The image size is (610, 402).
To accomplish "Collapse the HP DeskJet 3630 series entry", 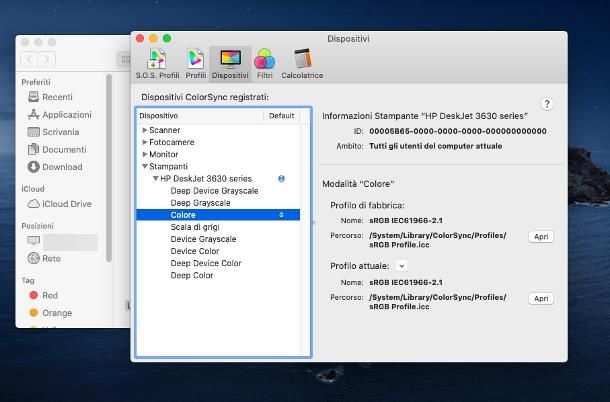I will (x=156, y=179).
